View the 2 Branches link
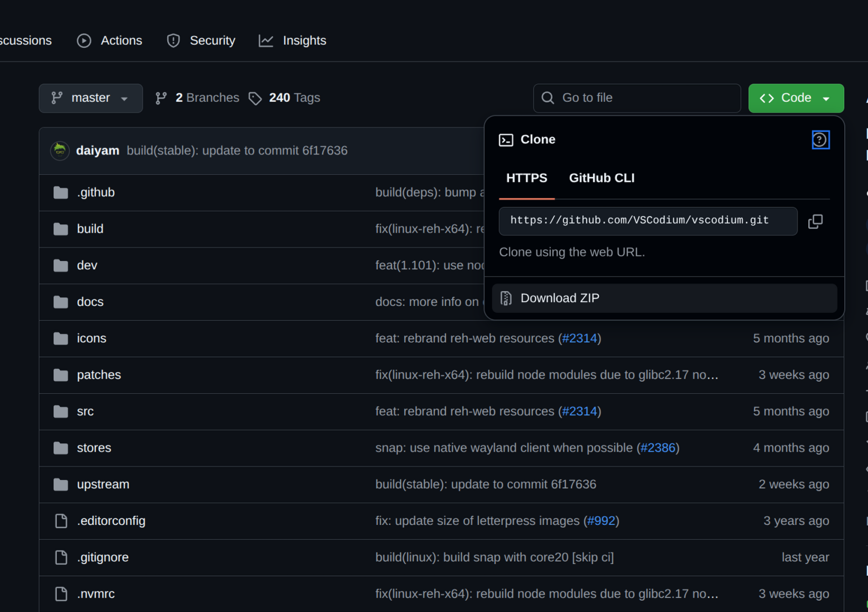Screen dimensions: 868x612 tap(197, 98)
